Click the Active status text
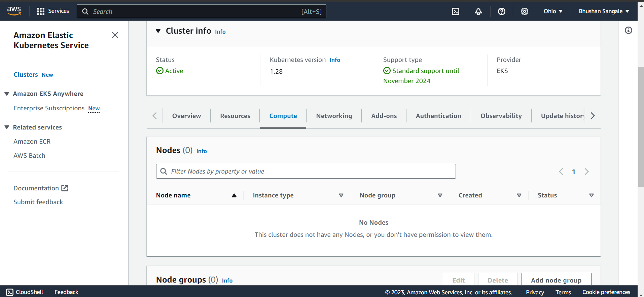This screenshot has width=644, height=297. tap(174, 71)
